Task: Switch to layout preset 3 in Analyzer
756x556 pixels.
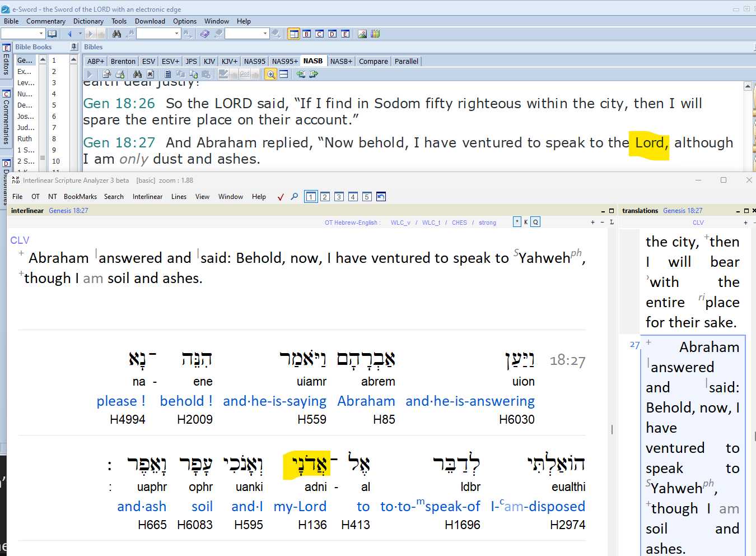Action: pyautogui.click(x=339, y=197)
